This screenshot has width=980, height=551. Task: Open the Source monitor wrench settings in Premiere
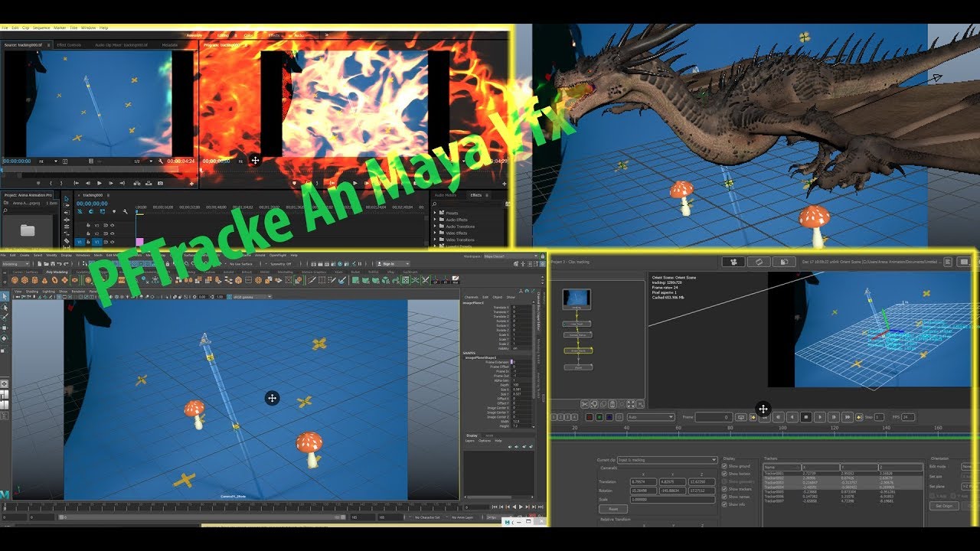161,161
